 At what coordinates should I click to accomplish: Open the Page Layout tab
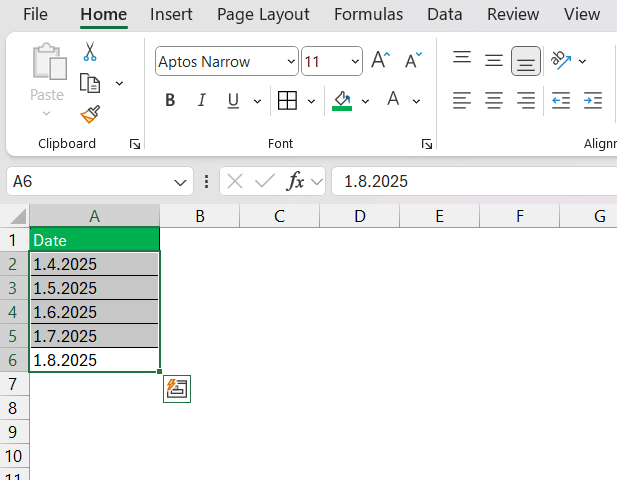click(x=263, y=15)
